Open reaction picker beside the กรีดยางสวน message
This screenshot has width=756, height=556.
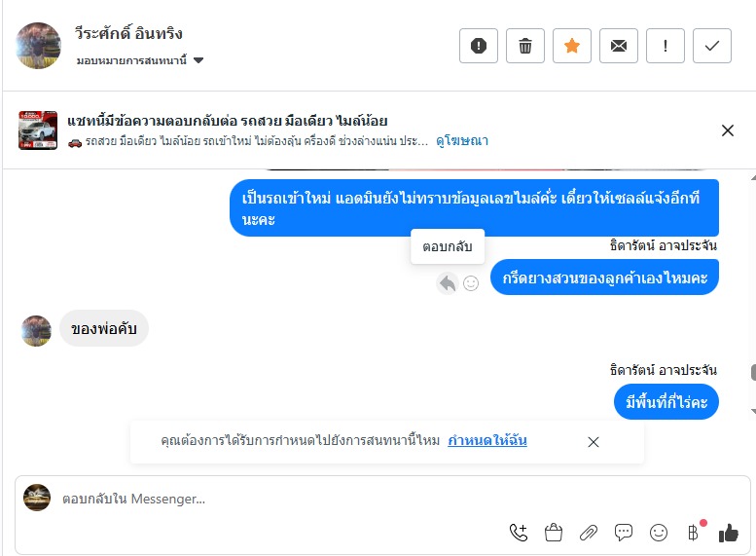tap(471, 283)
